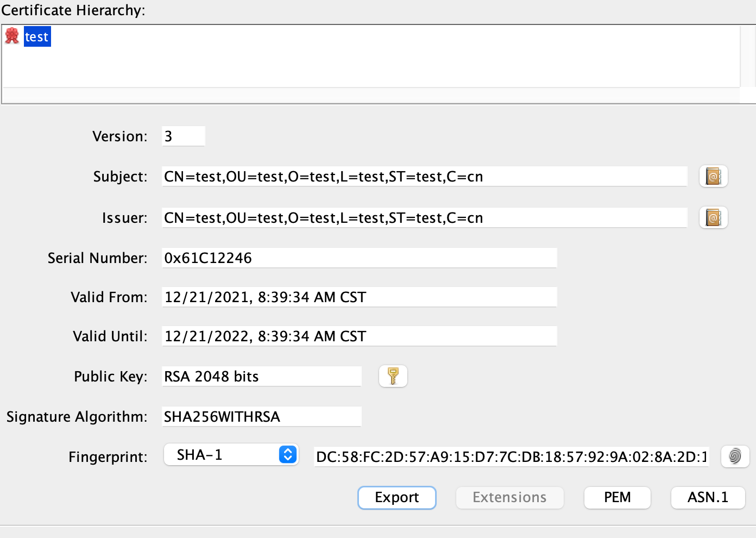Click the Valid From date field

pyautogui.click(x=358, y=297)
